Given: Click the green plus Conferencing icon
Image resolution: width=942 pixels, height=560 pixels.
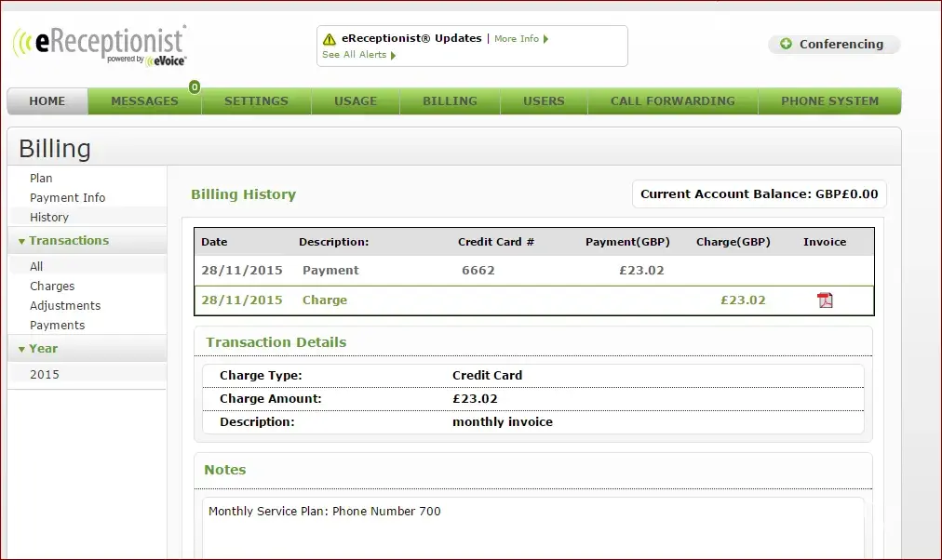Looking at the screenshot, I should [x=787, y=44].
